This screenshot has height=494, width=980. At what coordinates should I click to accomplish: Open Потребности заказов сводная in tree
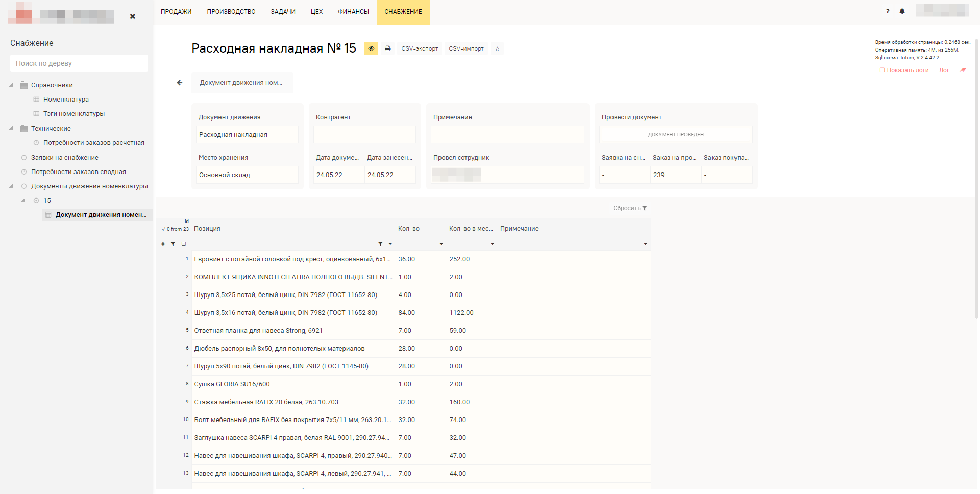[x=79, y=172]
